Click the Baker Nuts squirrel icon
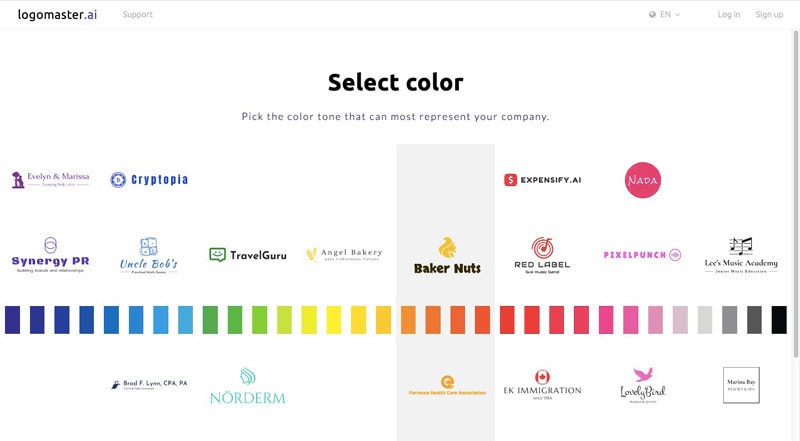Screen dimensions: 800x441 pos(447,248)
